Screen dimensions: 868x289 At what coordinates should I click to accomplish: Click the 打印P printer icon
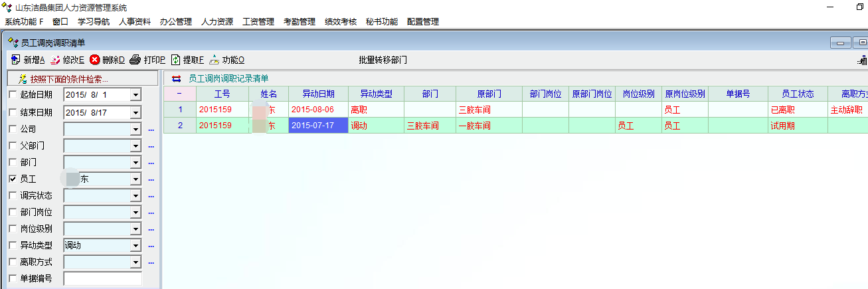[x=135, y=60]
